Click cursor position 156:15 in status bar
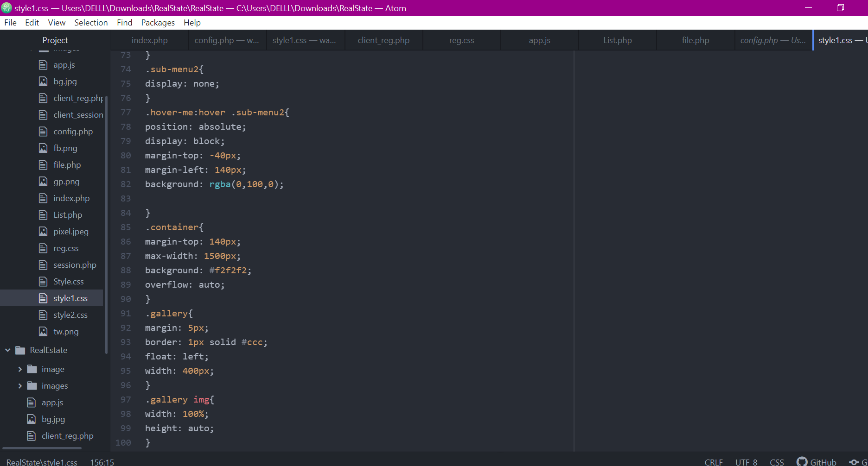 pyautogui.click(x=102, y=462)
